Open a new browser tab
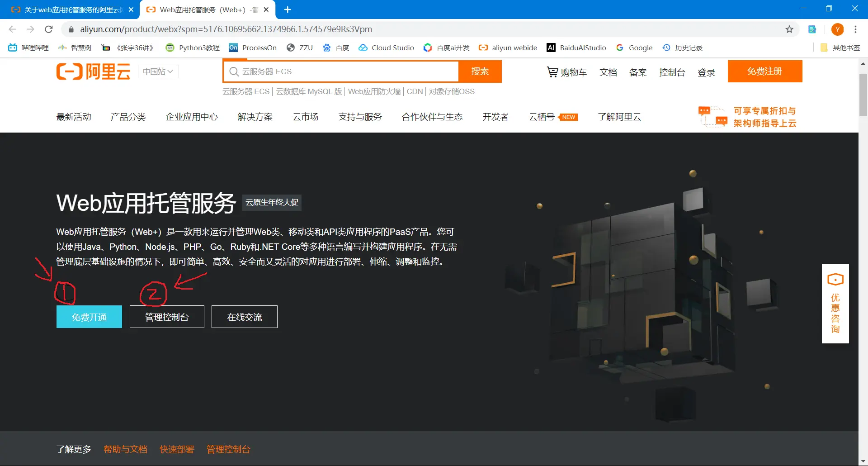The image size is (868, 466). 288,10
